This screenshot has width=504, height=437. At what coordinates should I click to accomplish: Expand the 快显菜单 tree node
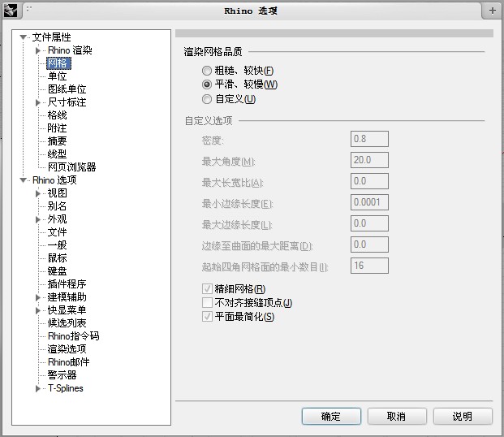38,310
